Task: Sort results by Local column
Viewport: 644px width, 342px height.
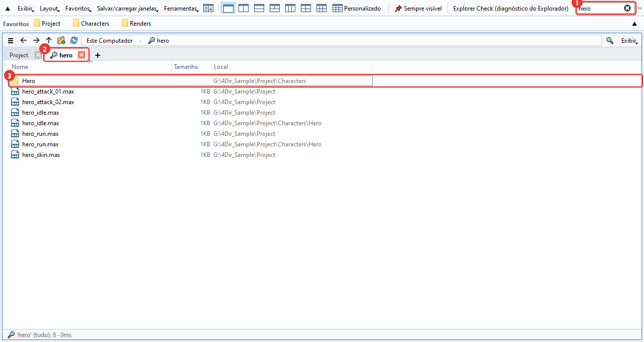Action: click(x=292, y=67)
